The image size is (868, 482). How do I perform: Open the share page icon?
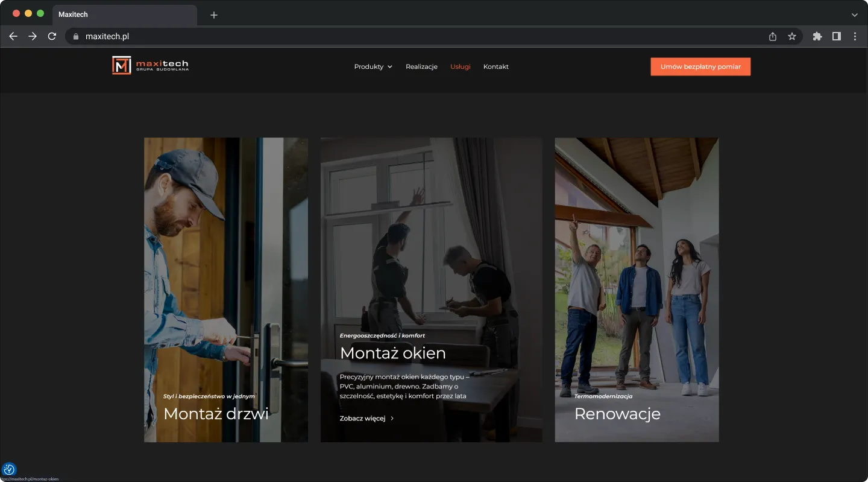click(773, 36)
